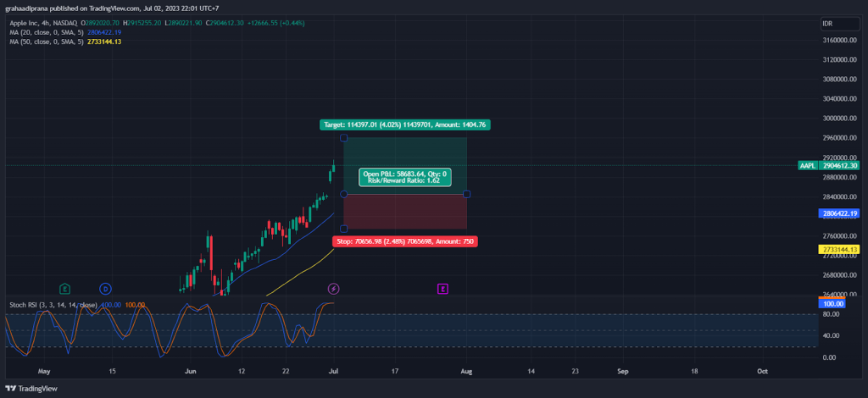Select the MA (50, close, 0, SMA, 5) legend
Screen dimensions: 868x398
click(x=47, y=42)
